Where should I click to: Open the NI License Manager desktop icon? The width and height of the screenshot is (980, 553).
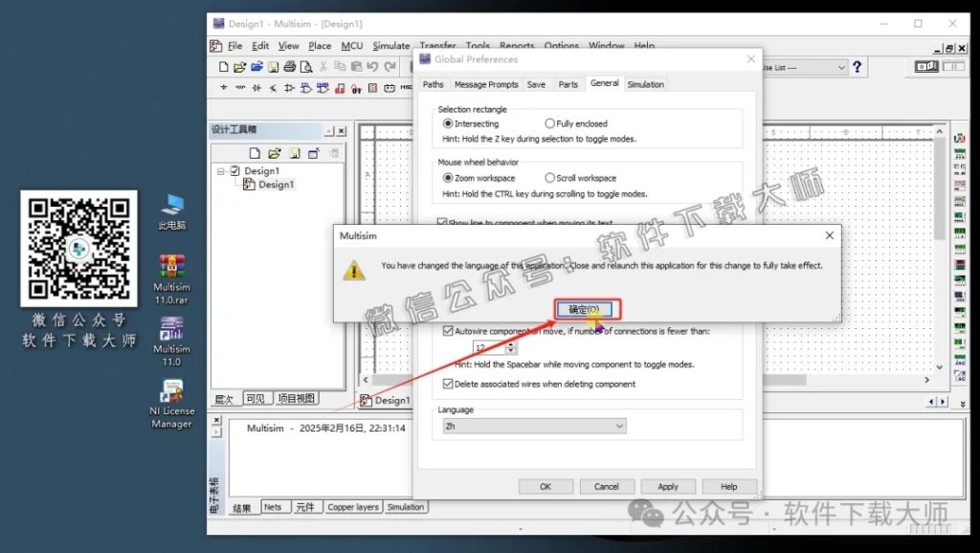[171, 392]
